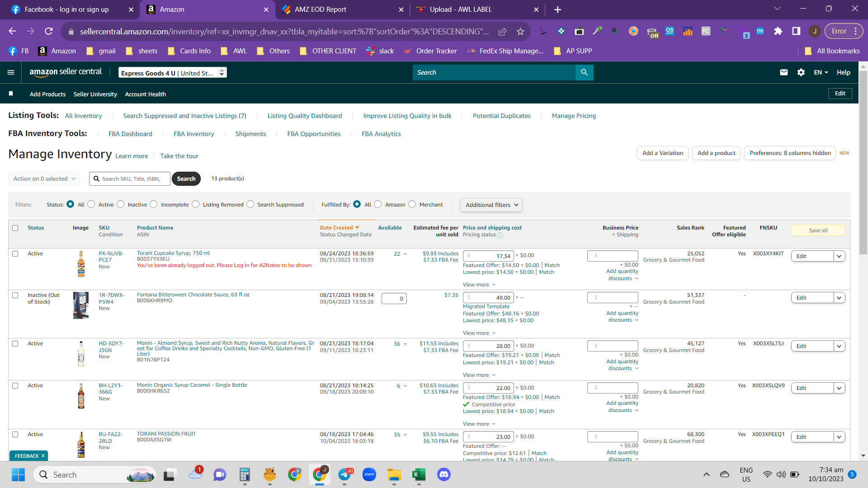Close the Feedback tab with X
The height and width of the screenshot is (488, 868).
pos(43,456)
